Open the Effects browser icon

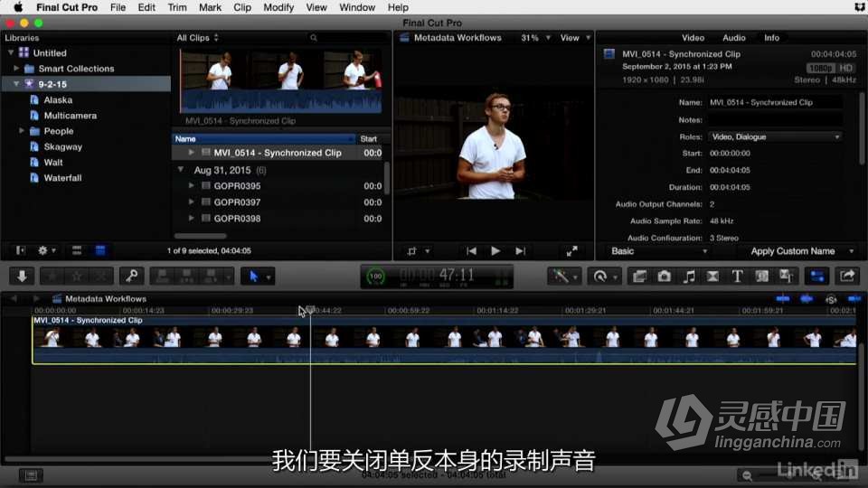pyautogui.click(x=639, y=277)
